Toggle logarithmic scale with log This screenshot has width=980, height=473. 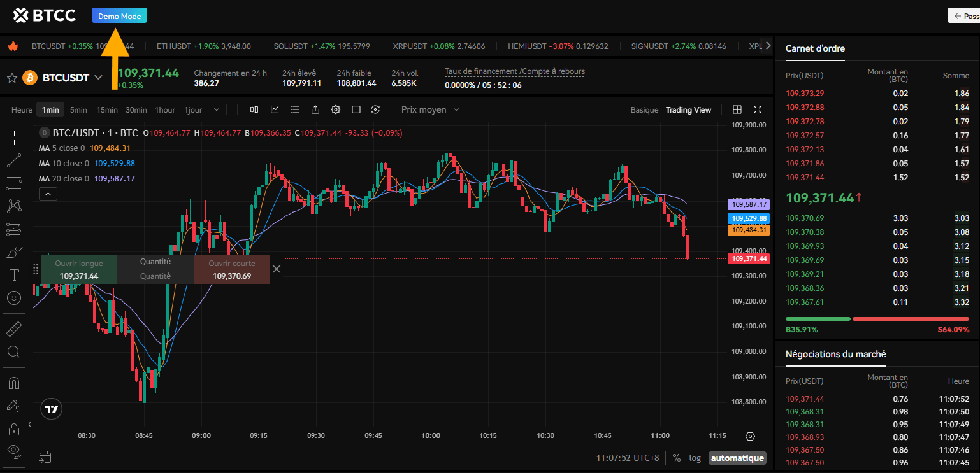tap(695, 458)
